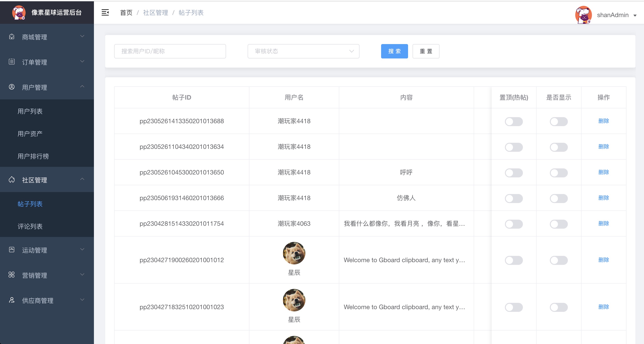Click the blue 搜索 button

click(394, 51)
